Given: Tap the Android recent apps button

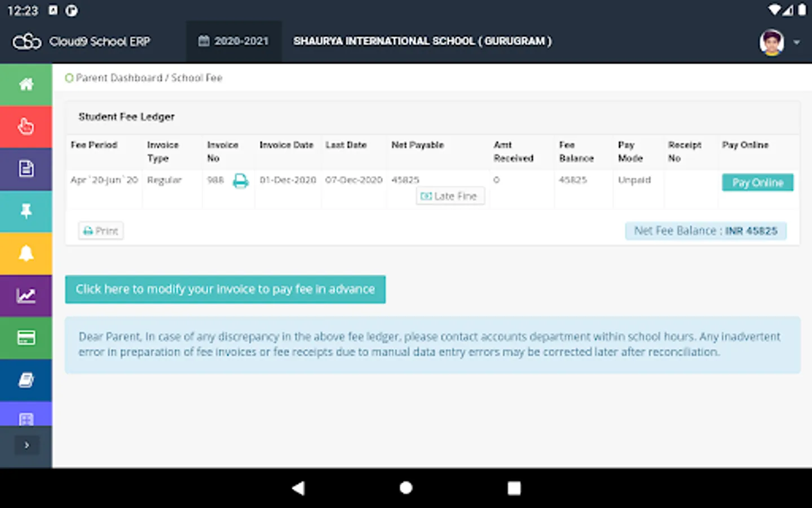Looking at the screenshot, I should pyautogui.click(x=514, y=488).
